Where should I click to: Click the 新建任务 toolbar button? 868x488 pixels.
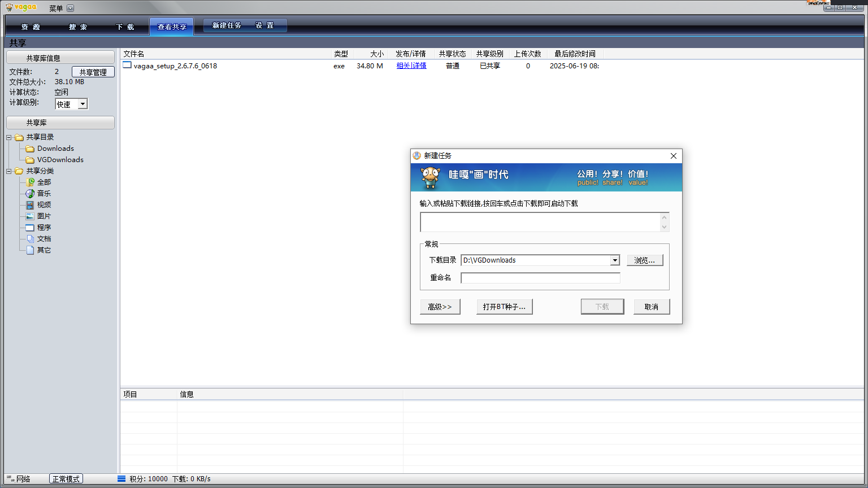pos(227,25)
